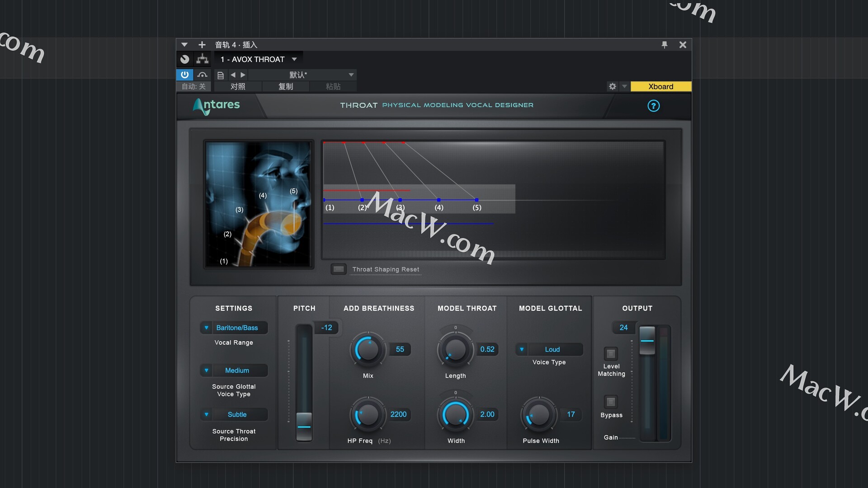868x488 pixels.
Task: Click the Length value 0.52
Action: pos(487,349)
